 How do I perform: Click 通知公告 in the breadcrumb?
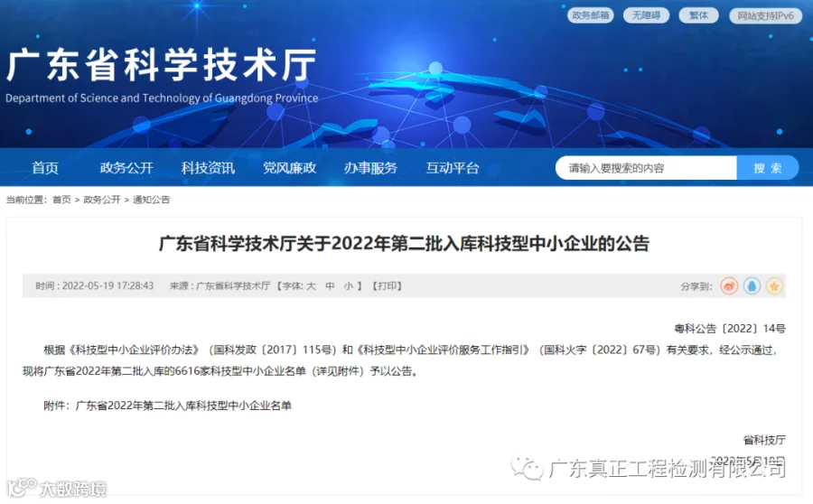pyautogui.click(x=152, y=200)
